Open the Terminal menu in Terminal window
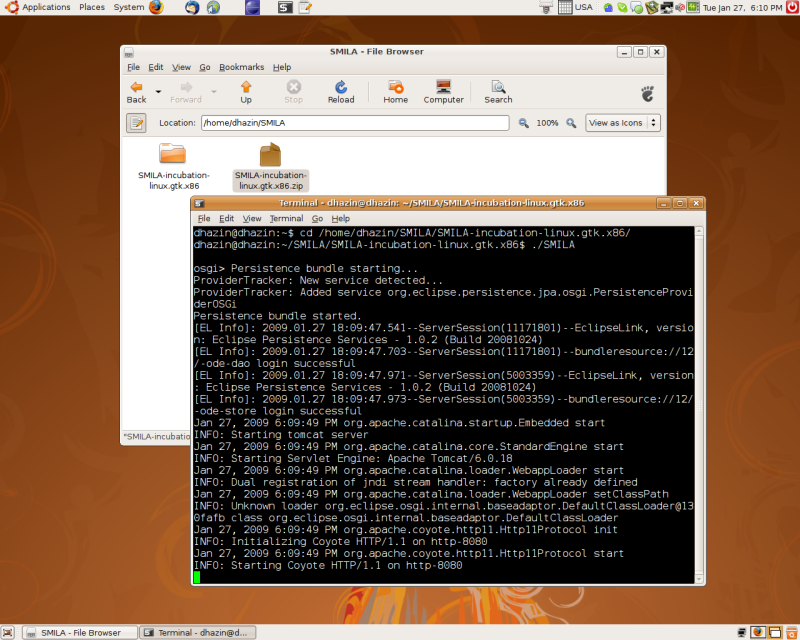 click(x=286, y=218)
